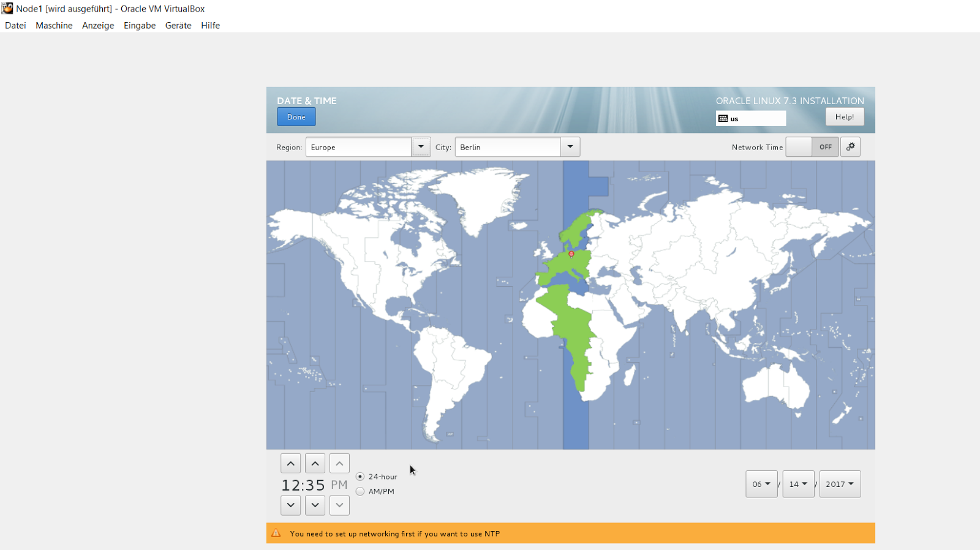980x550 pixels.
Task: Open the Help! page
Action: [x=845, y=117]
